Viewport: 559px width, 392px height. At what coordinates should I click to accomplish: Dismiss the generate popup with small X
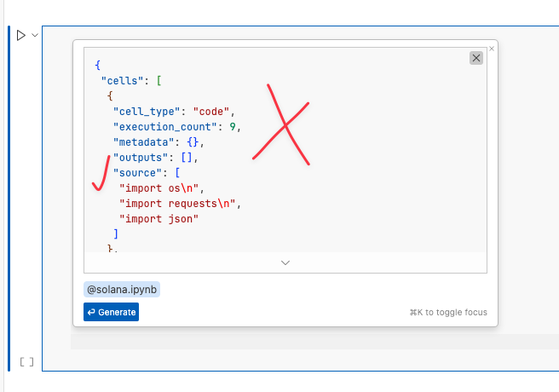point(492,49)
